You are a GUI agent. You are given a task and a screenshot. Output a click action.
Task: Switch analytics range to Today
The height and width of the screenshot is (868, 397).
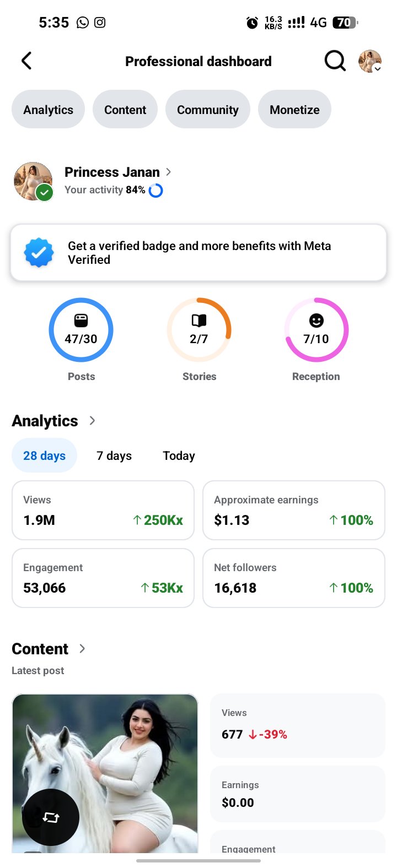179,455
